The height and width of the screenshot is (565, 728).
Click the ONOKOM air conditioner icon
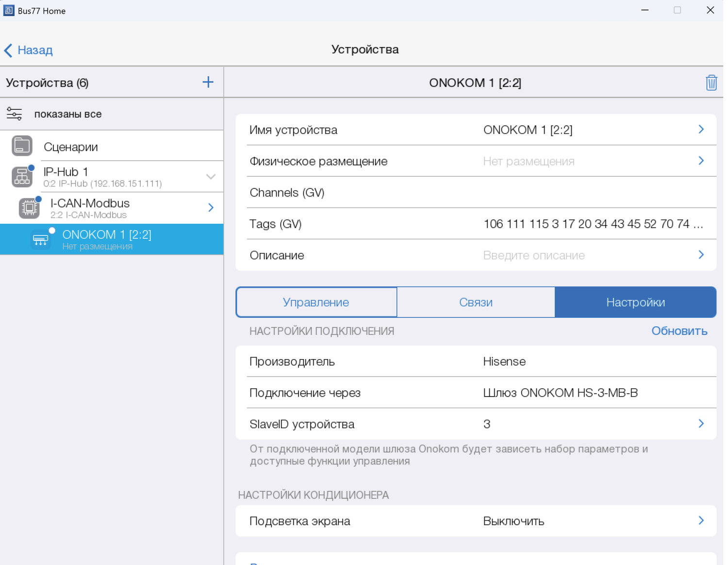(41, 240)
